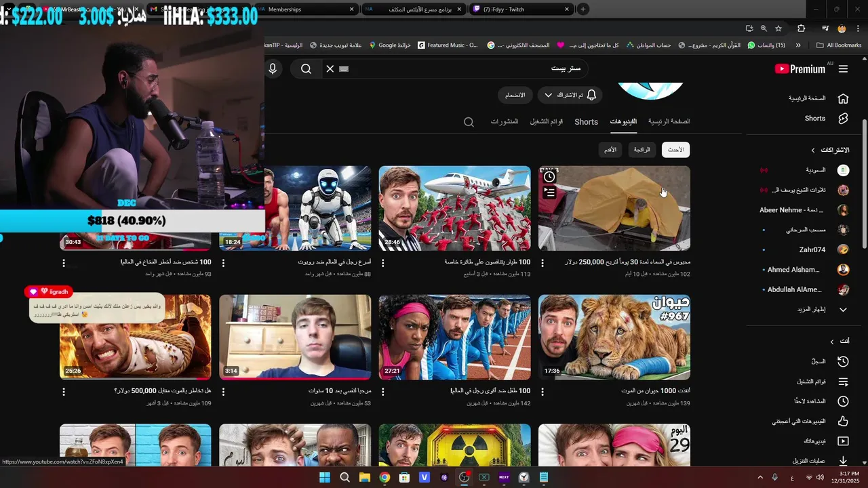The image size is (868, 488).
Task: Open title أسرع رجل في العالم ضد روبوت
Action: pos(334,262)
